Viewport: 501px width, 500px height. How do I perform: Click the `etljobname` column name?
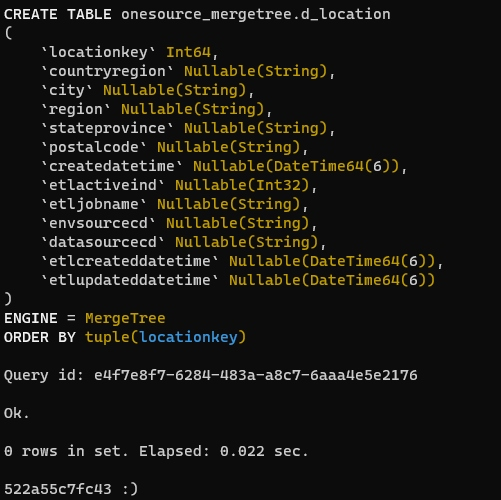coord(94,204)
